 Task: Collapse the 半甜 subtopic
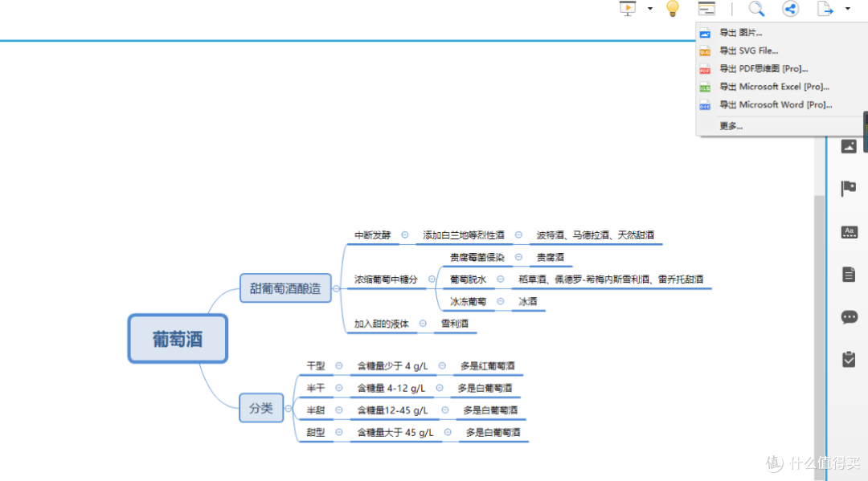[339, 410]
